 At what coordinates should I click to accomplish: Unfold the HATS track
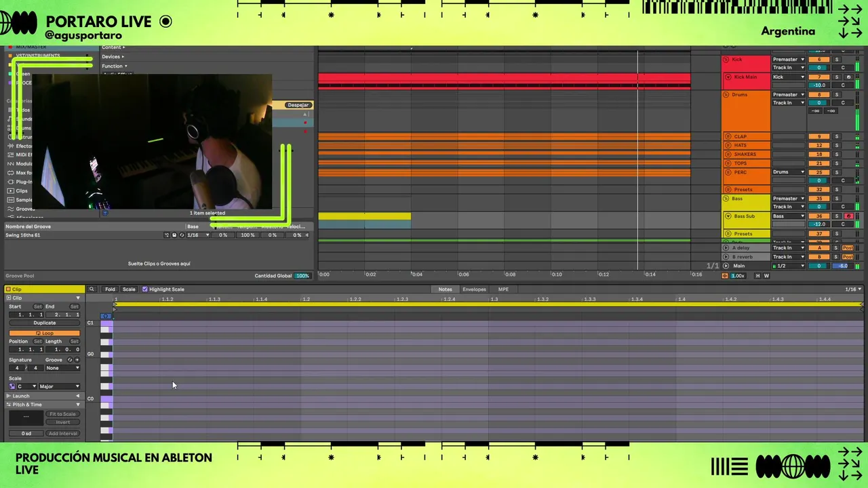pos(728,146)
